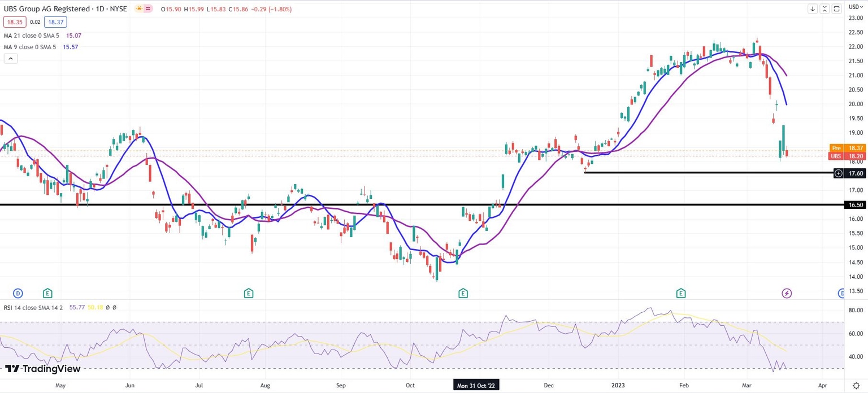The image size is (868, 393).
Task: Click the 16.50 horizontal line price label
Action: [x=856, y=205]
